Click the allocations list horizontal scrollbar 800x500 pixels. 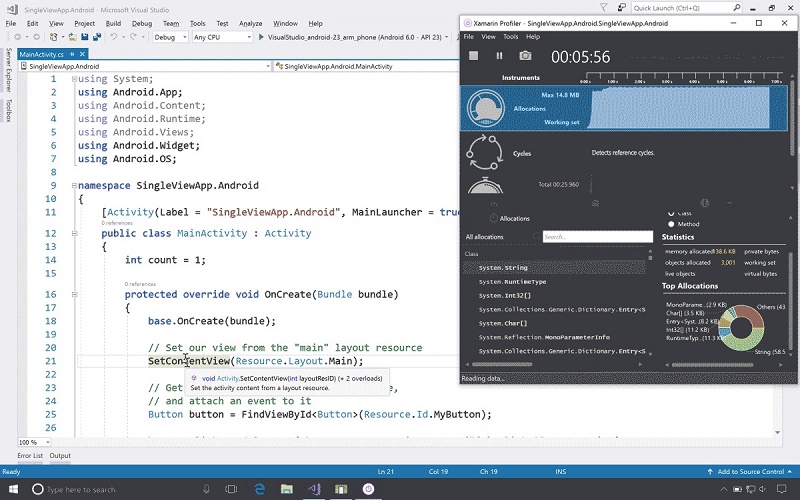[502, 364]
